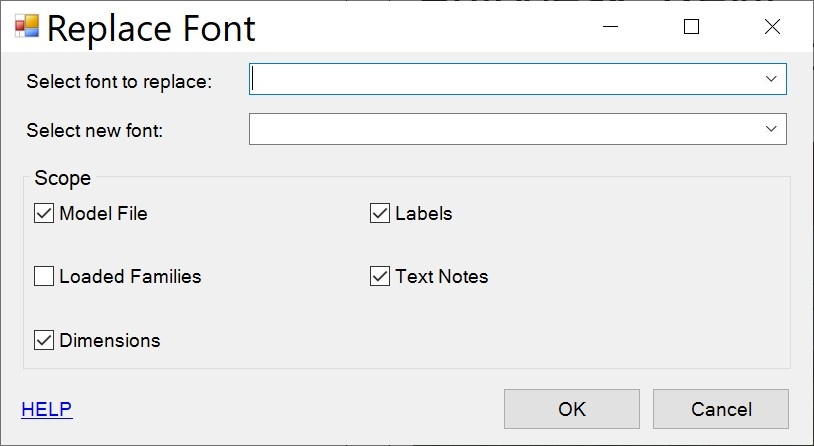Open the HELP link
814x446 pixels.
pyautogui.click(x=47, y=409)
